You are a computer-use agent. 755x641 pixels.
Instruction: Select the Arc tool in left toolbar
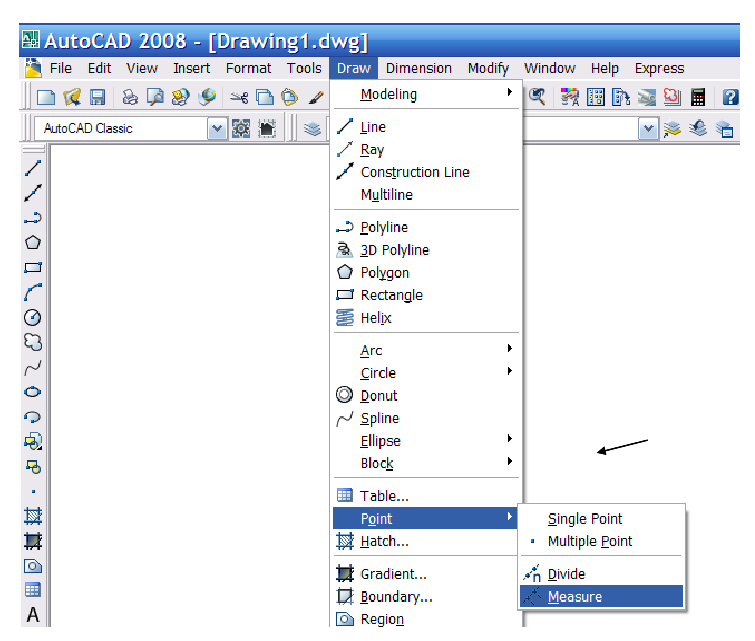(x=33, y=292)
